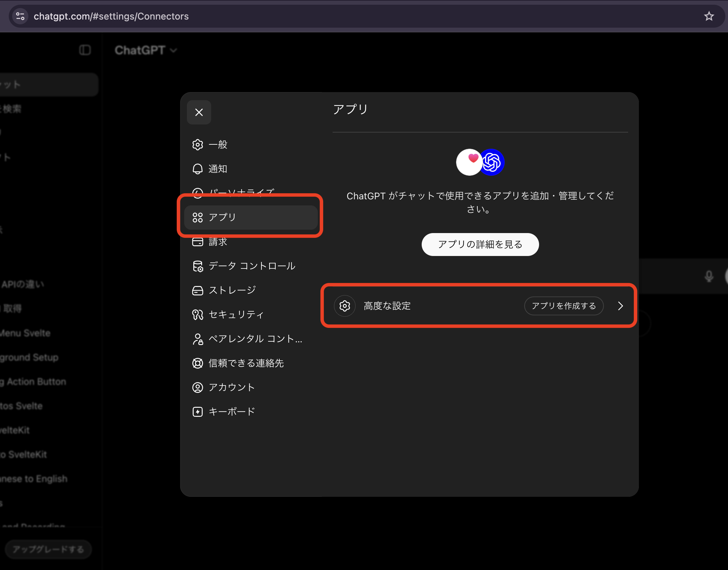Click the アップグレードする button in the sidebar
This screenshot has height=570, width=728.
(48, 549)
